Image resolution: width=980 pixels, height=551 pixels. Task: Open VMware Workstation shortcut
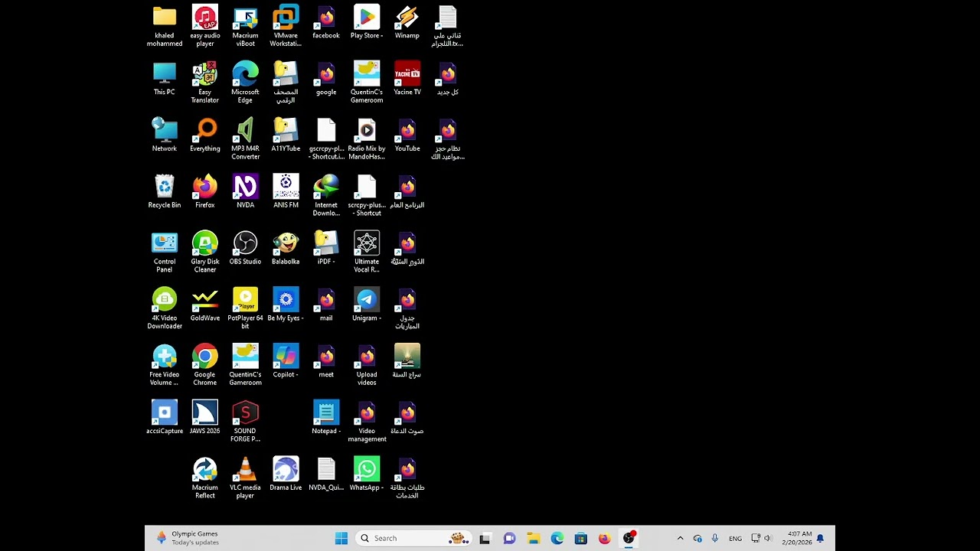pyautogui.click(x=286, y=25)
